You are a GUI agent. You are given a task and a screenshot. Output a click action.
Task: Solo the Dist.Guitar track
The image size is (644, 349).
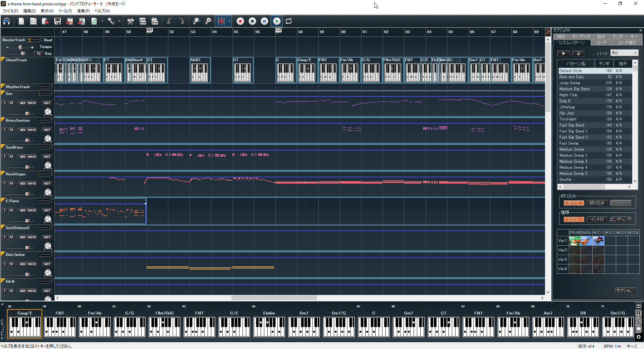[x=5, y=264]
